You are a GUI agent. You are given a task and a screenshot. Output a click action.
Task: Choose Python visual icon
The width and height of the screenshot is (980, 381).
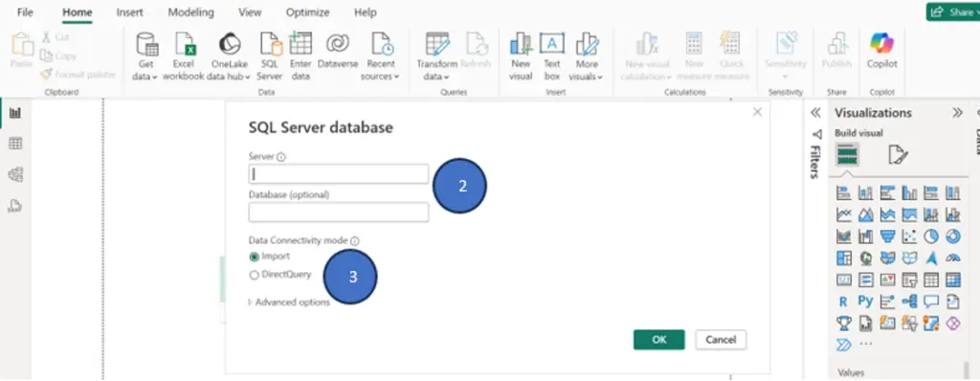click(x=865, y=302)
